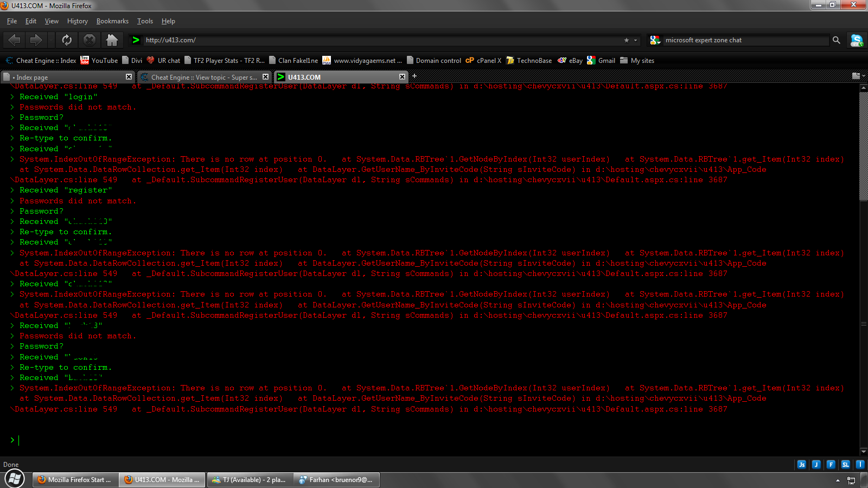The height and width of the screenshot is (488, 868).
Task: Open a new tab with the plus button
Action: [x=414, y=76]
